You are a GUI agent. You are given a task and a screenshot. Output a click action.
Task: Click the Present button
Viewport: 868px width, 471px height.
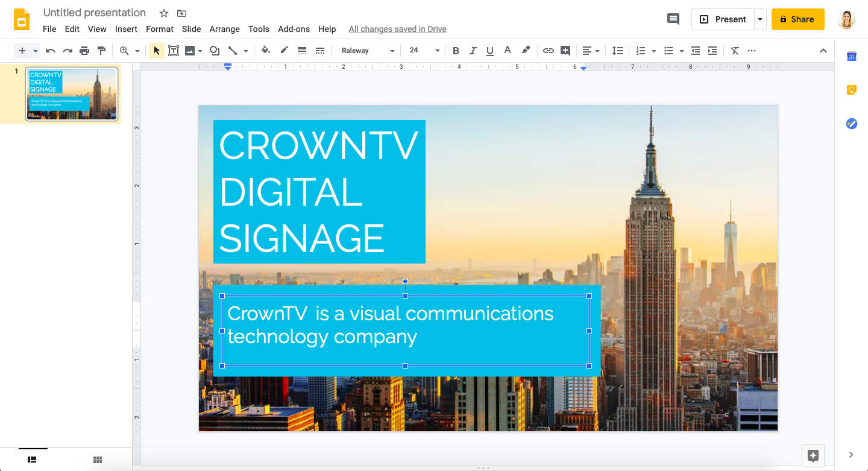pyautogui.click(x=723, y=19)
